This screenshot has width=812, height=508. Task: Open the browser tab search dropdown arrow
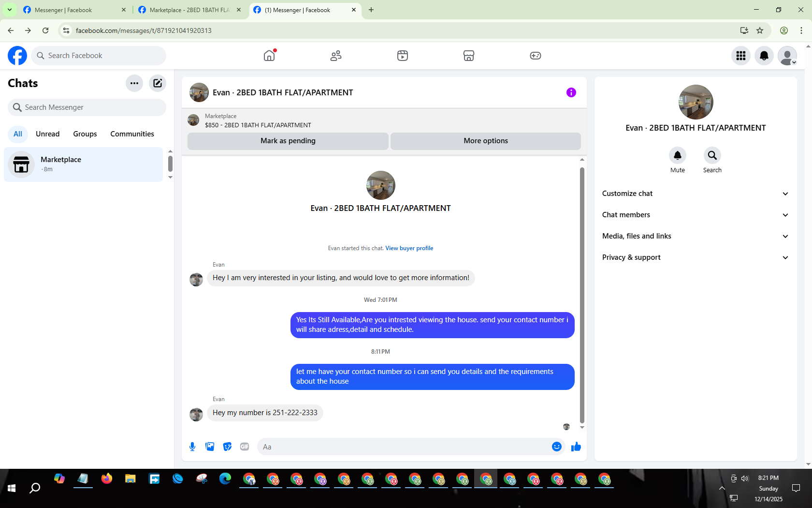coord(10,10)
